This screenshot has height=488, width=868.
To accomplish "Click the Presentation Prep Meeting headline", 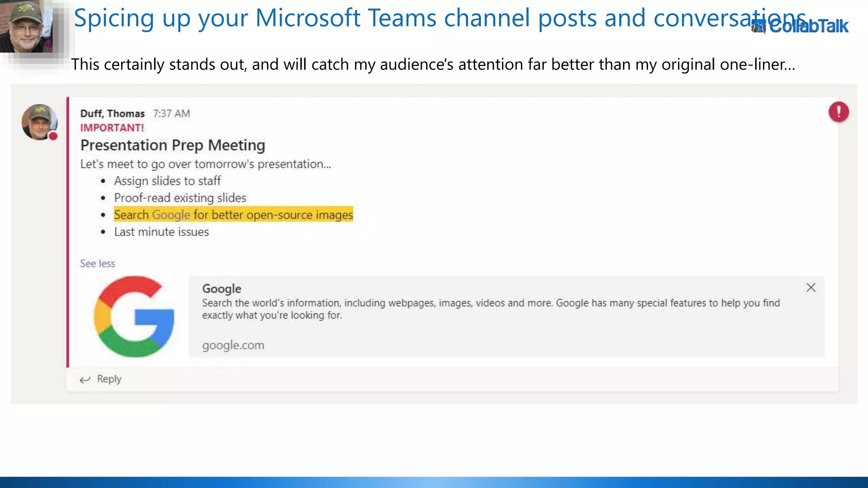I will pyautogui.click(x=173, y=145).
